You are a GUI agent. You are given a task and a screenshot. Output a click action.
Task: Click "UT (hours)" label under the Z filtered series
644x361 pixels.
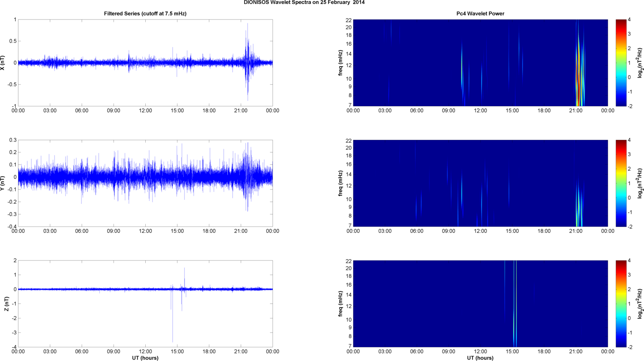(x=145, y=358)
